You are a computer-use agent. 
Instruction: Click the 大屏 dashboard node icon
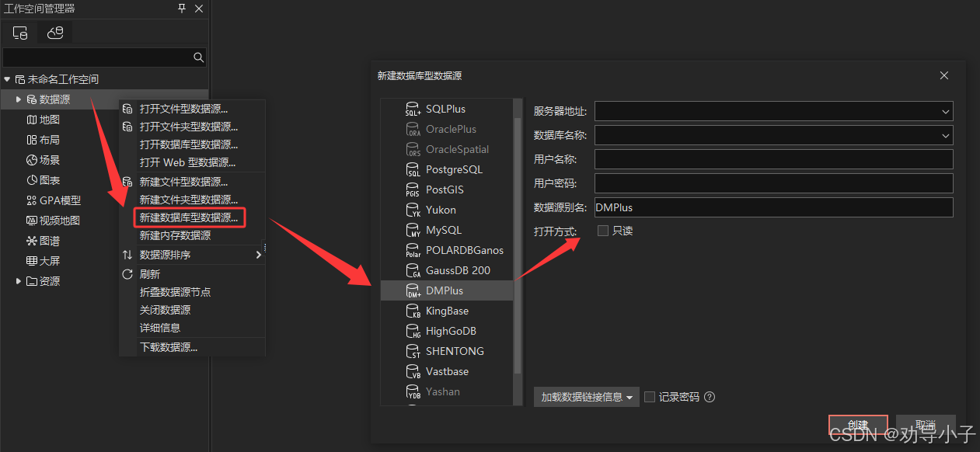pyautogui.click(x=32, y=261)
